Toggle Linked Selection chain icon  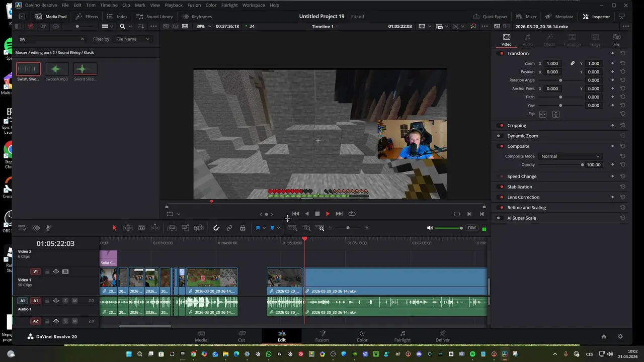tap(229, 228)
